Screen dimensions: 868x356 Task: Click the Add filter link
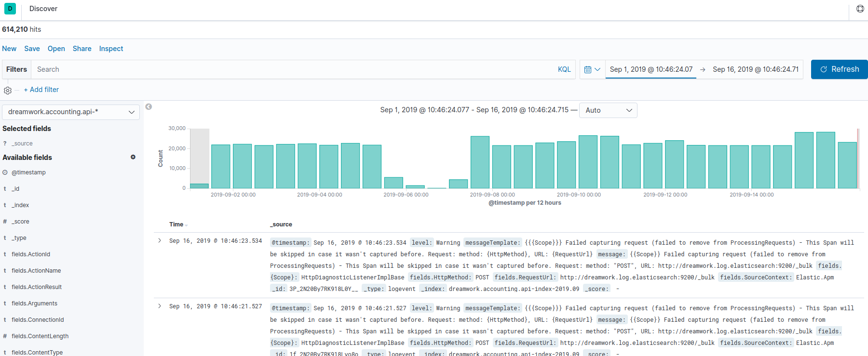point(41,90)
